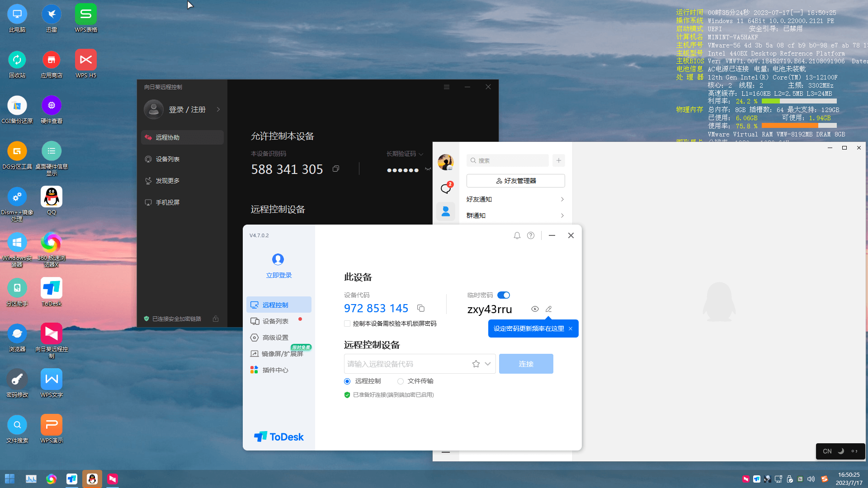Expand the QQ Friend Notifications row
The height and width of the screenshot is (488, 868).
(x=515, y=199)
